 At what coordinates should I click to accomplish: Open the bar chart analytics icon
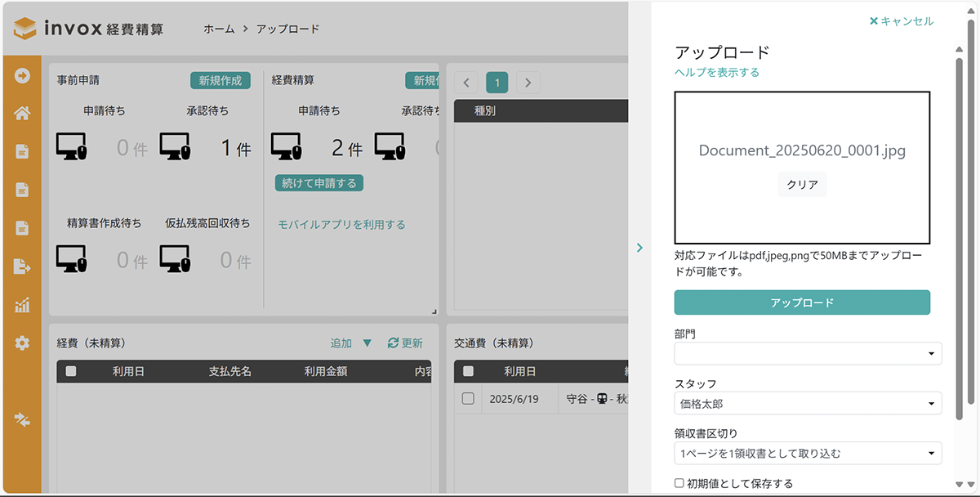pyautogui.click(x=22, y=305)
